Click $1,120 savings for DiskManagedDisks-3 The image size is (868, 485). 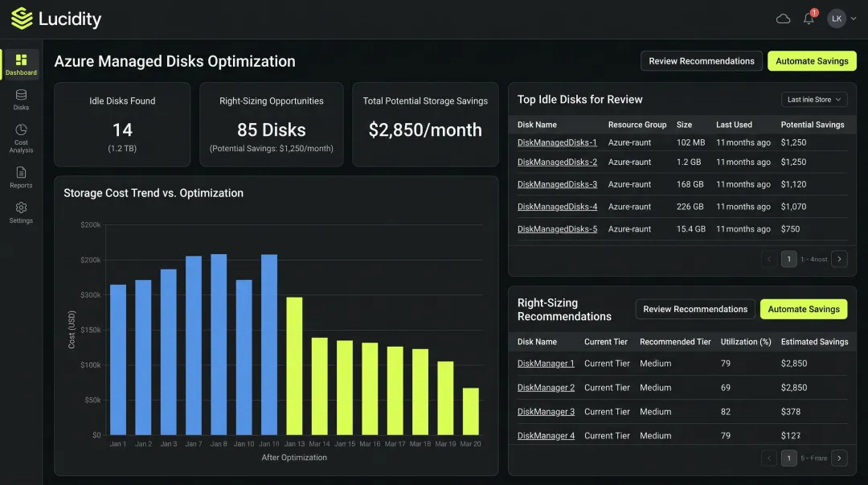point(793,184)
